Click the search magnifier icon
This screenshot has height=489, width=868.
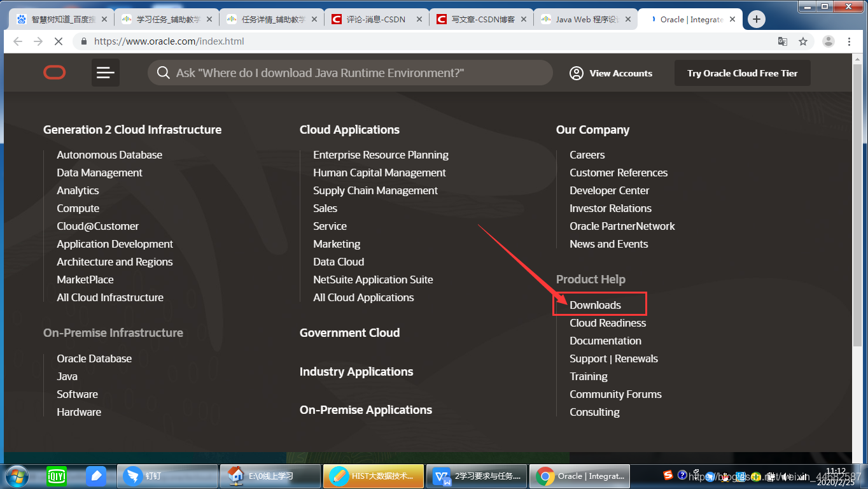(163, 73)
